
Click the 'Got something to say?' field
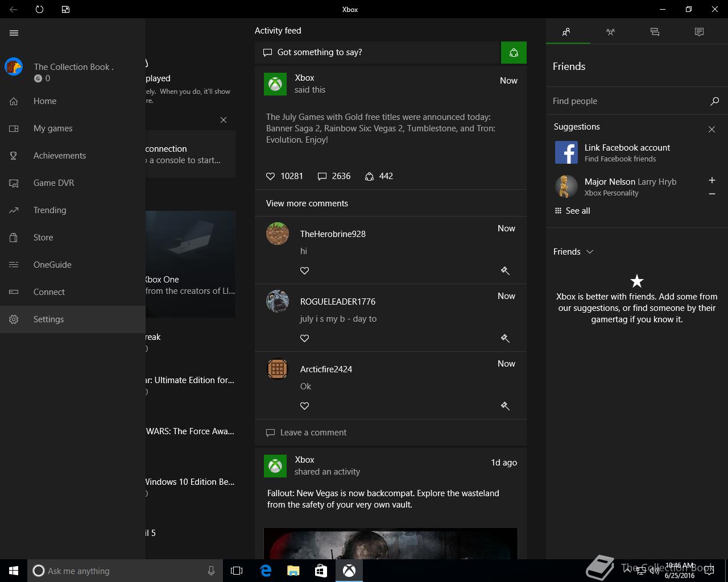(377, 52)
